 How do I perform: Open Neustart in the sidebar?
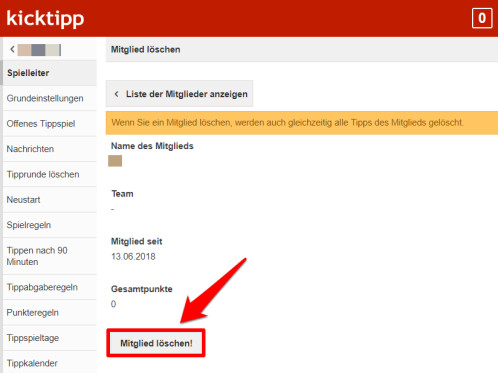click(50, 200)
